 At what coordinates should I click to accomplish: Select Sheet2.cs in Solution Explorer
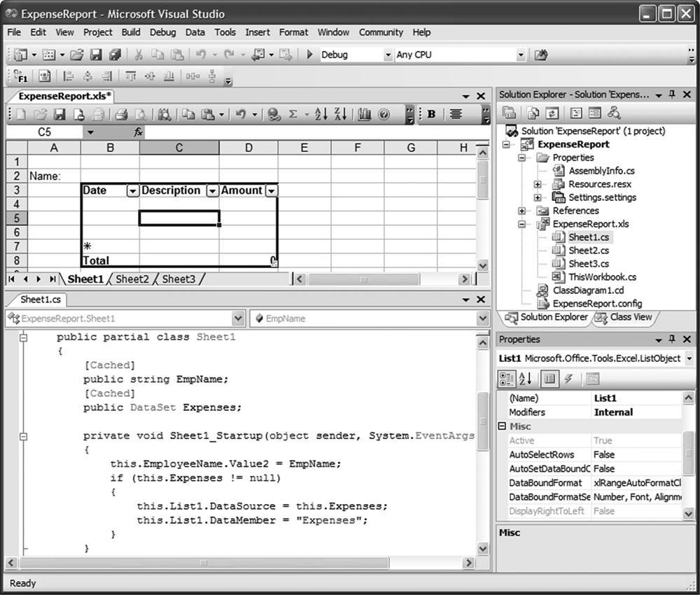point(589,251)
